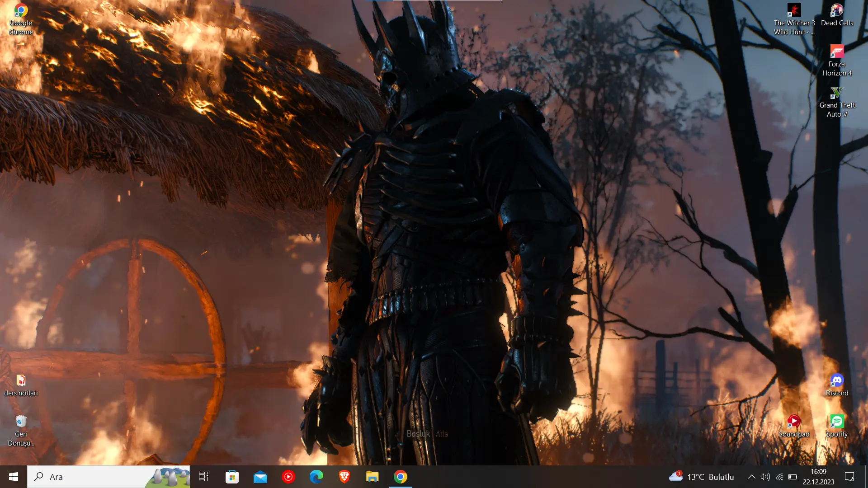The width and height of the screenshot is (868, 488).
Task: Click the Ara search box in taskbar
Action: pyautogui.click(x=108, y=477)
